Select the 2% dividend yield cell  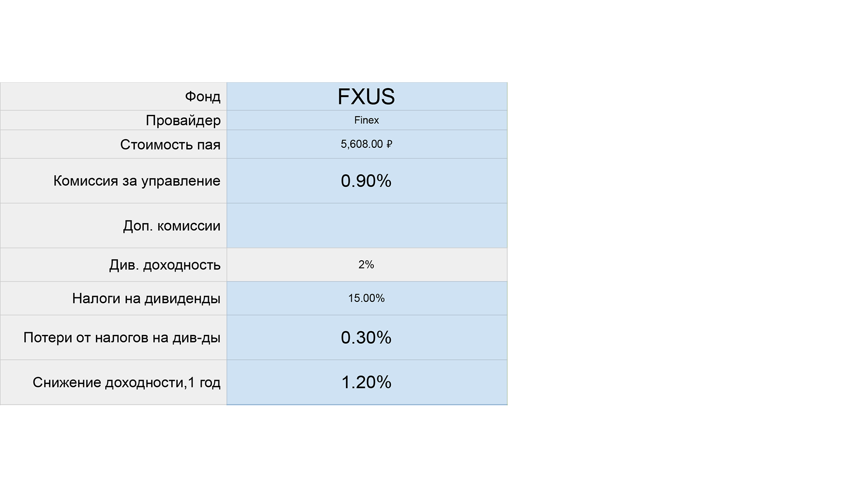366,265
